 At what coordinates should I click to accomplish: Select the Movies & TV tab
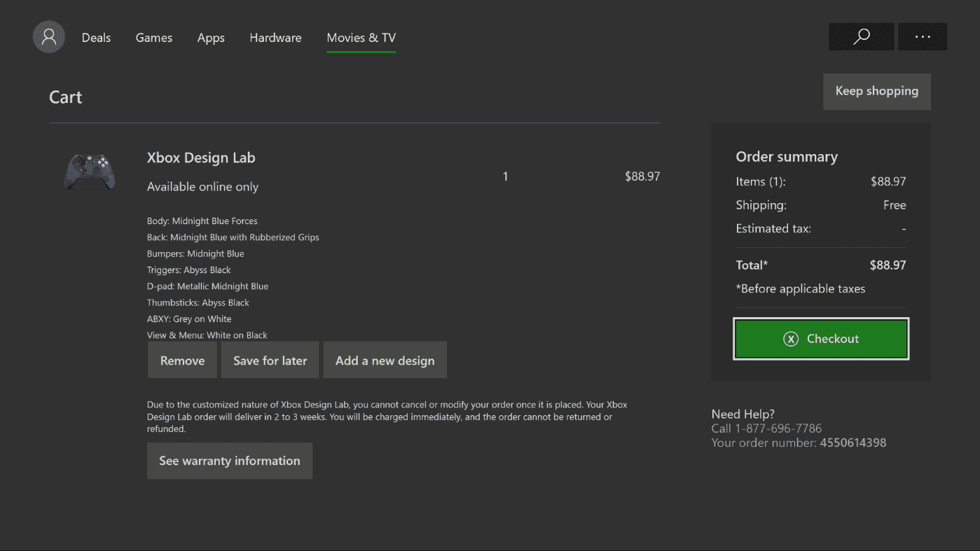pyautogui.click(x=361, y=38)
